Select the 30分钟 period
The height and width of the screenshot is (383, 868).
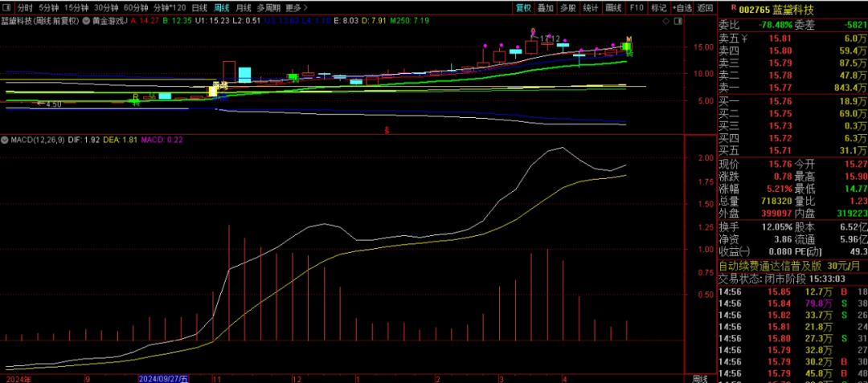[x=106, y=8]
